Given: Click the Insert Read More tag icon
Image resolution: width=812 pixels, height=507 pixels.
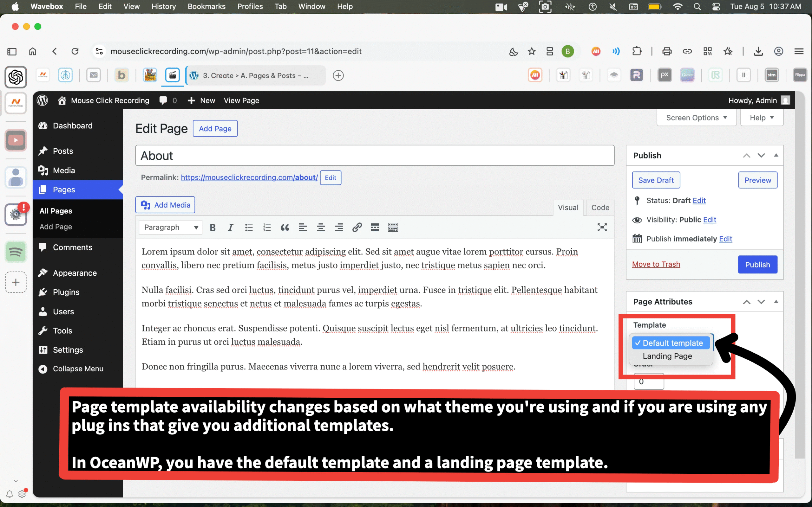Looking at the screenshot, I should [375, 228].
